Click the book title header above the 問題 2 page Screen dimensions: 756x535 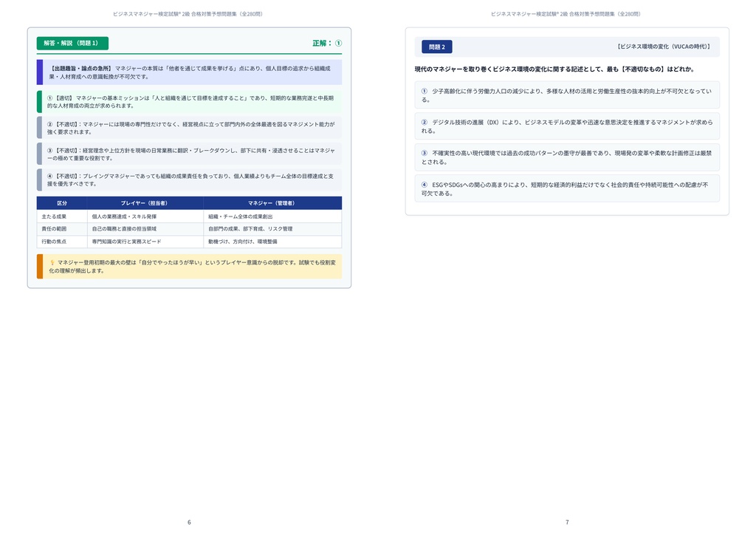click(x=566, y=14)
